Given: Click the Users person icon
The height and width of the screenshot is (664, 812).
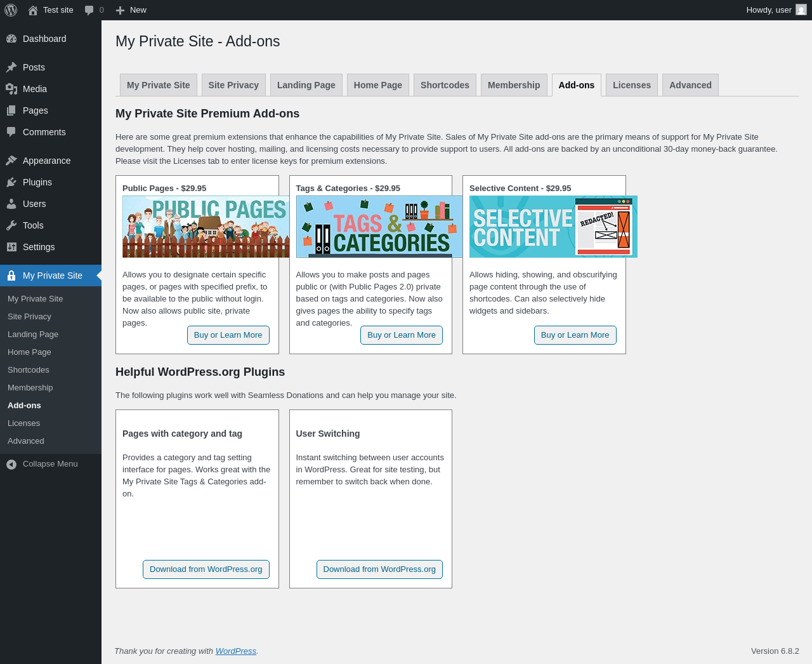Looking at the screenshot, I should pos(11,204).
